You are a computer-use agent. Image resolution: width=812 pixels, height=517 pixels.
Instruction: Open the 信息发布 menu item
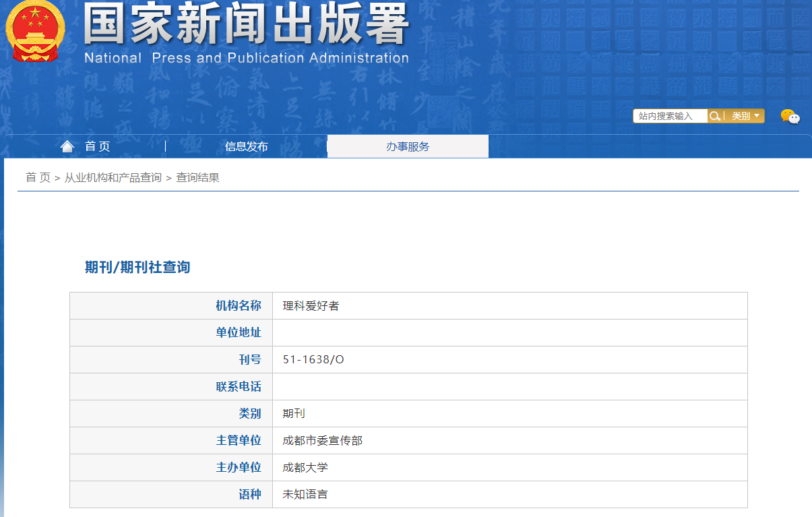click(x=246, y=146)
